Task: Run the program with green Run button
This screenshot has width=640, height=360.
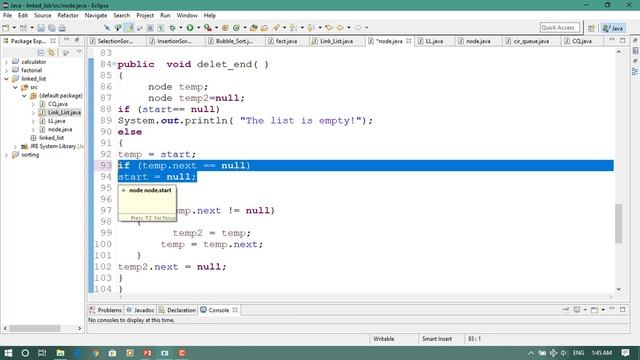Action: coord(190,28)
